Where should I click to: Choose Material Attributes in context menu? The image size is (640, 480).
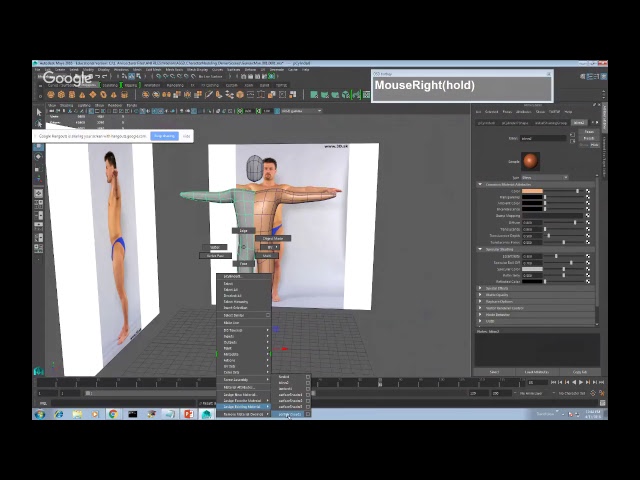(x=243, y=387)
